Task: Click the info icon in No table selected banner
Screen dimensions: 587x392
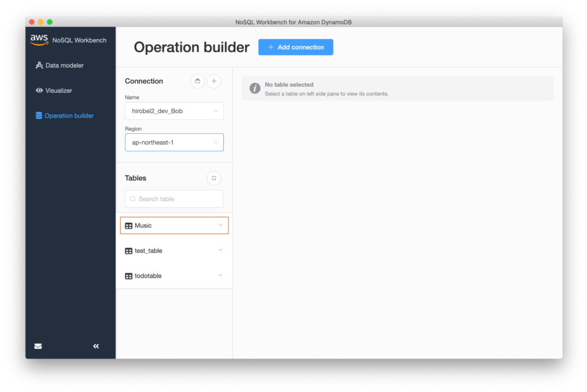Action: (254, 87)
